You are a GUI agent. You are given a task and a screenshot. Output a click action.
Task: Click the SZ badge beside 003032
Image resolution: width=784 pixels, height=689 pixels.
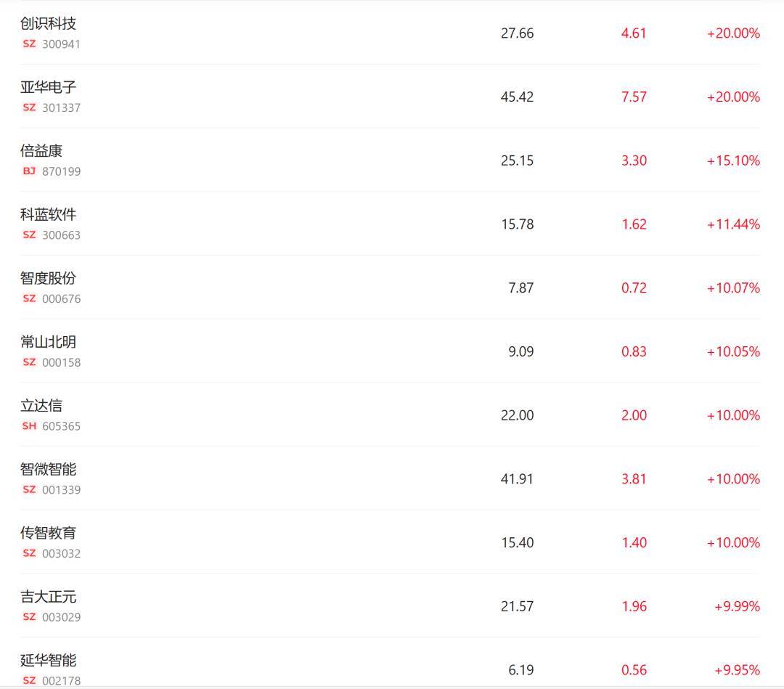tap(29, 553)
